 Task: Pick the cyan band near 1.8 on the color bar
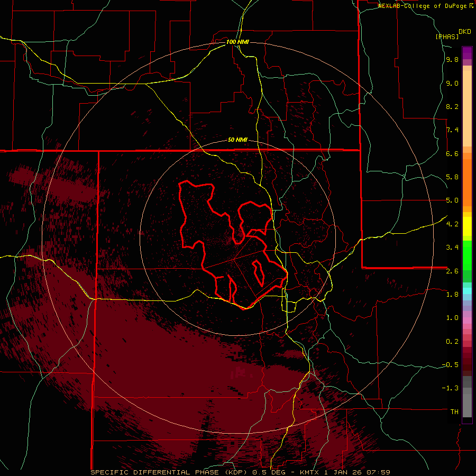[467, 291]
